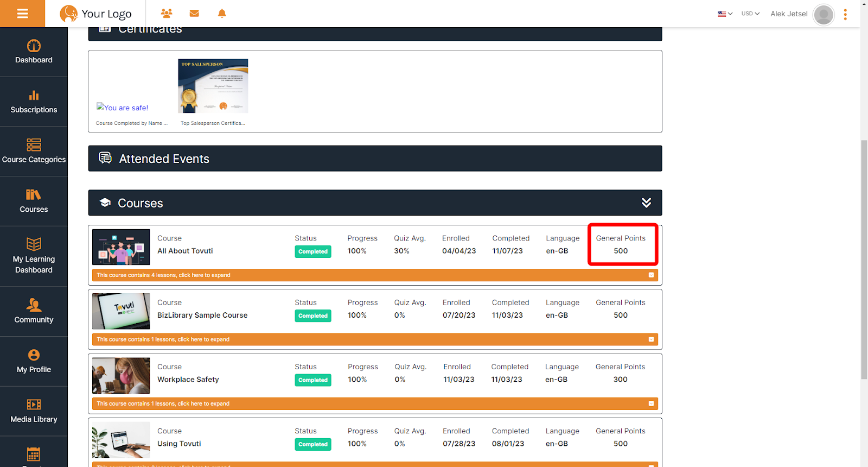Click completed date 11/07/23

508,251
